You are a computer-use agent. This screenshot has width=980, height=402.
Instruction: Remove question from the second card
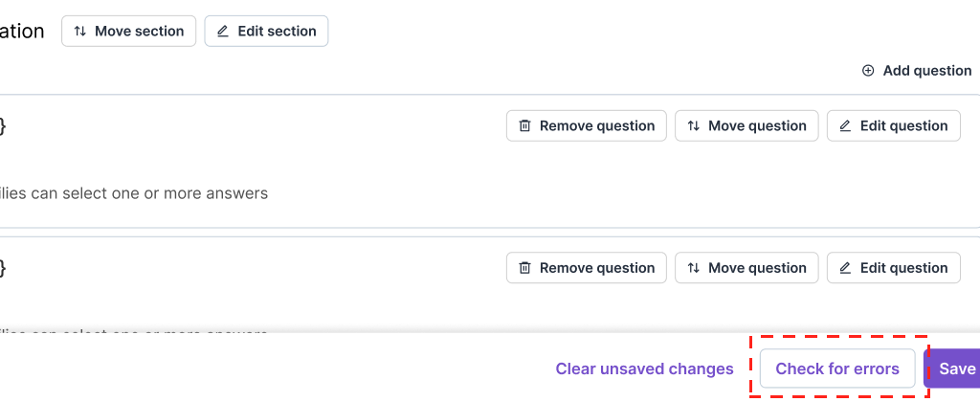point(587,269)
